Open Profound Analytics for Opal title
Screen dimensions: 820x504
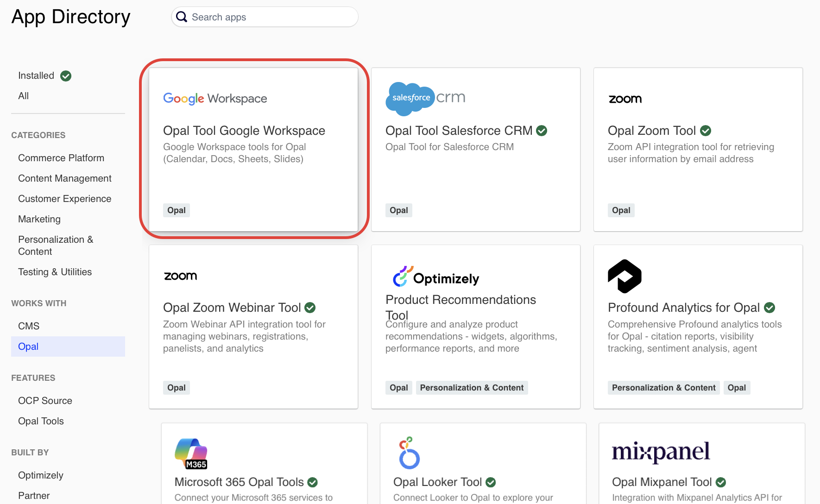click(684, 308)
